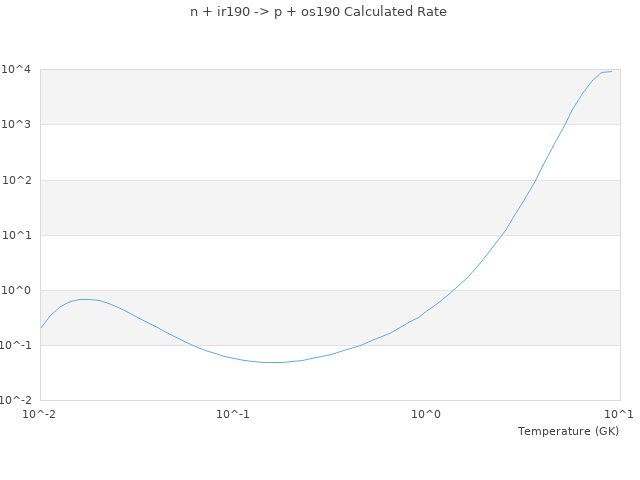
Task: Click the 10^0 label on the x-axis
Action: [427, 414]
